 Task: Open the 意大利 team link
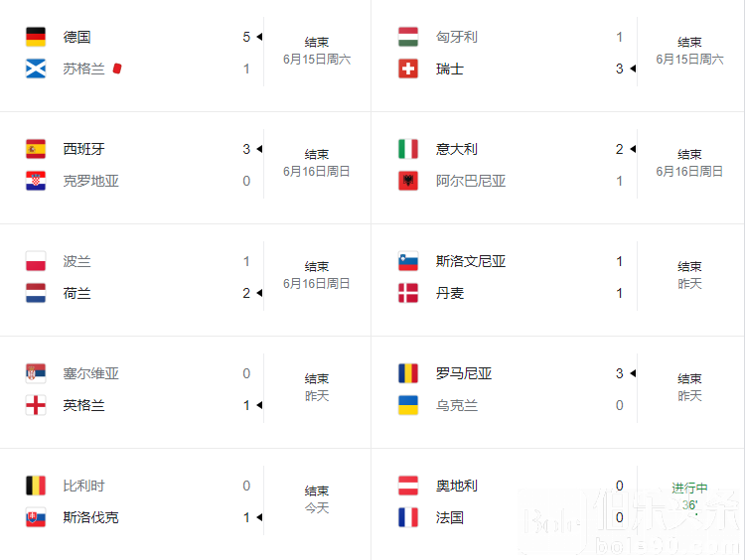pos(457,149)
